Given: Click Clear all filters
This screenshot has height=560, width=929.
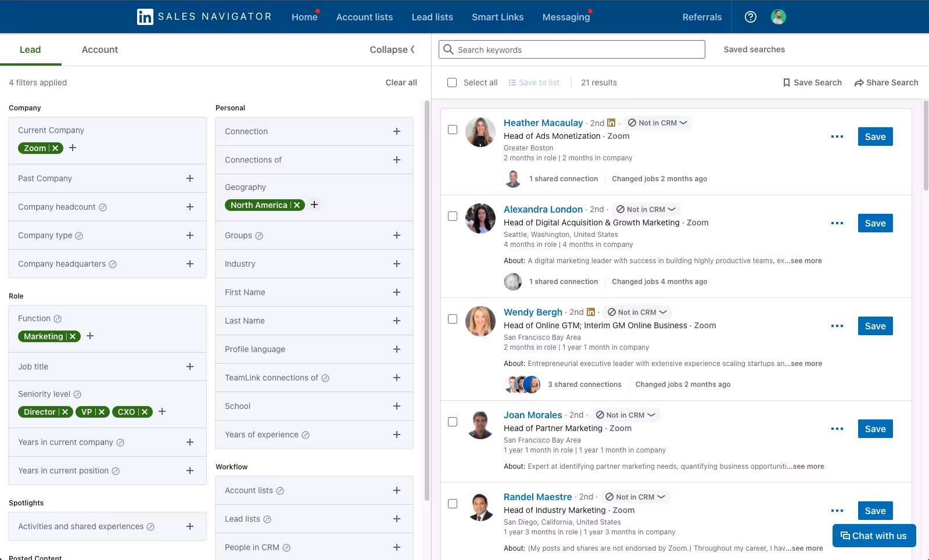Looking at the screenshot, I should click(x=401, y=82).
